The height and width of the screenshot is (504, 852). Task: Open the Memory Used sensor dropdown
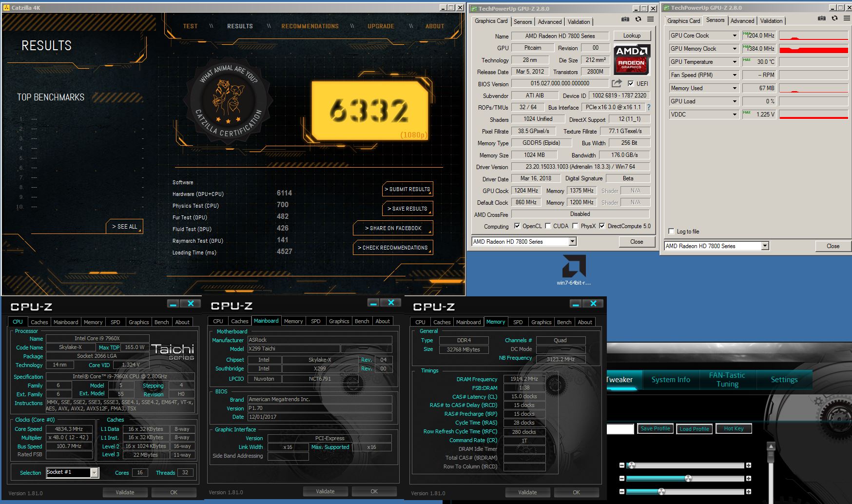click(735, 88)
